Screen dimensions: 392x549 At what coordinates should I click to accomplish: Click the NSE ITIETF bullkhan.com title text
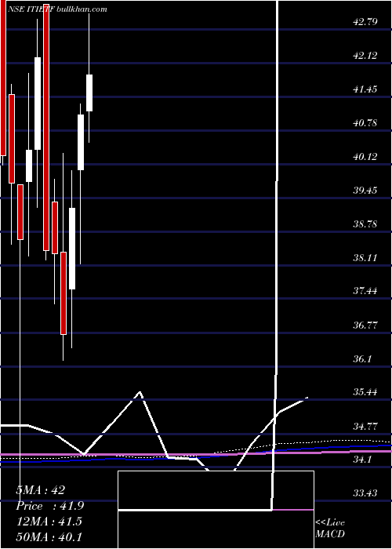(x=59, y=9)
